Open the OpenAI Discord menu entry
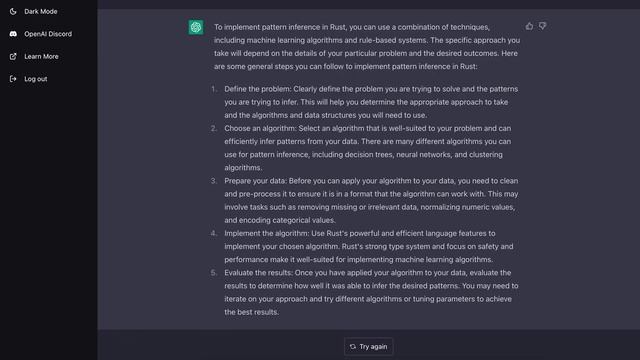This screenshot has height=360, width=640. (x=48, y=34)
